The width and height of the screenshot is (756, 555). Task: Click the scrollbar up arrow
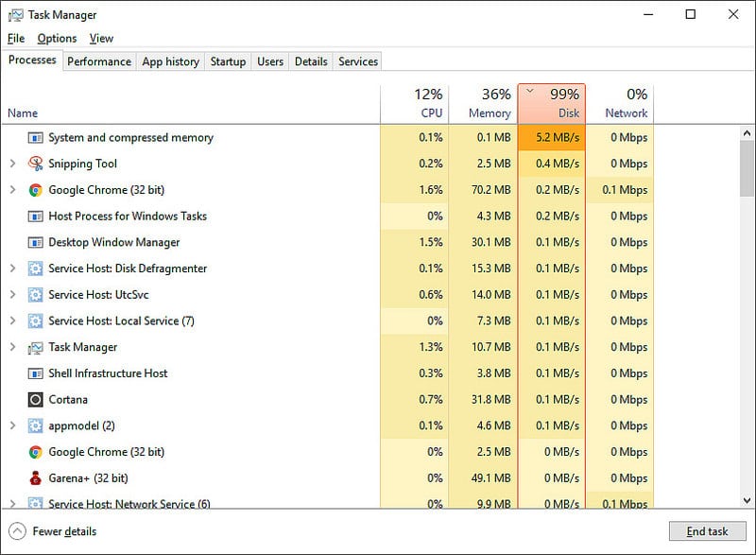pos(747,133)
